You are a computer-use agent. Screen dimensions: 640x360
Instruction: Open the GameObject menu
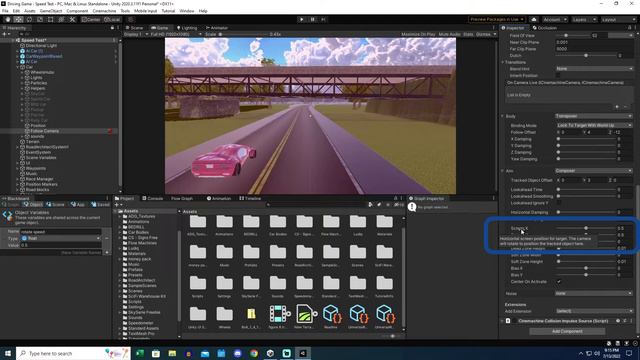pos(51,11)
